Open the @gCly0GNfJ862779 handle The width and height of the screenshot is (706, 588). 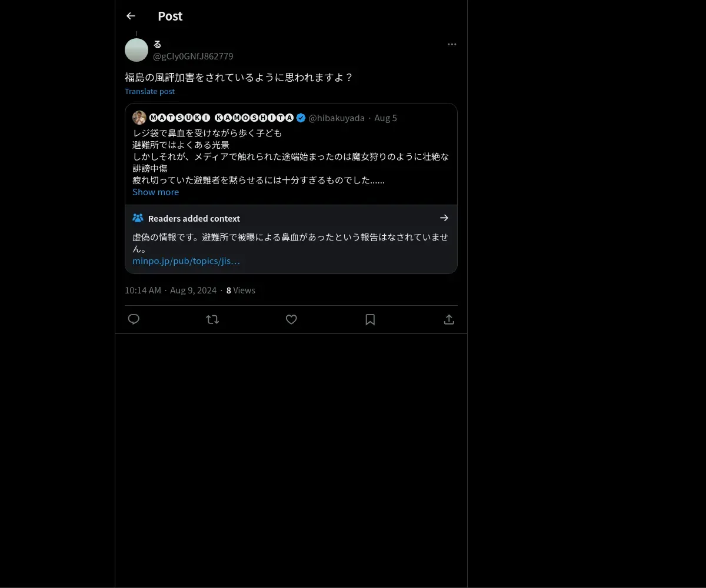(x=193, y=56)
